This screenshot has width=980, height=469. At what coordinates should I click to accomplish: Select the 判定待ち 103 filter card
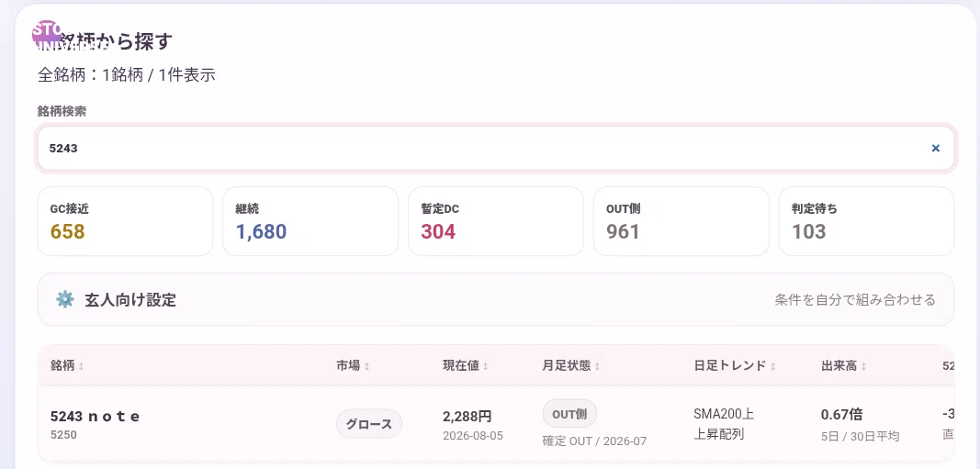[x=867, y=221]
